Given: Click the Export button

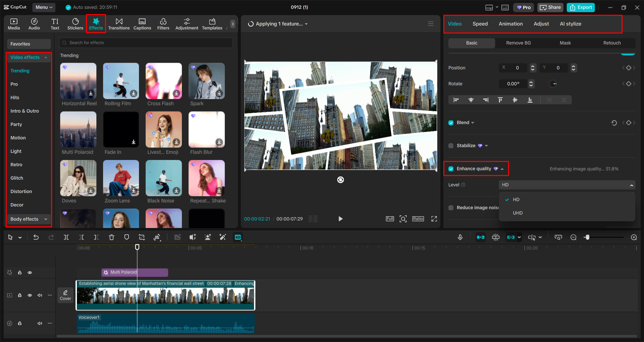Looking at the screenshot, I should [580, 7].
